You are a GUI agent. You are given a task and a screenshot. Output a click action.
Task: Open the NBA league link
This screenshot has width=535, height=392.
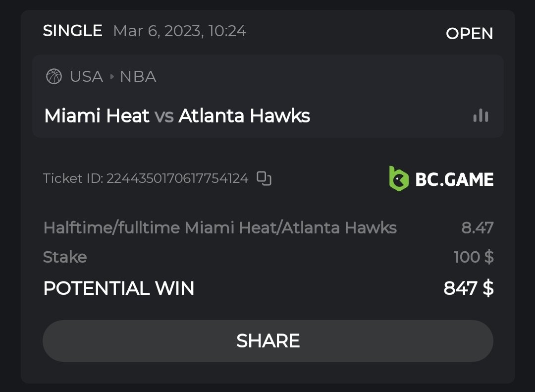138,77
